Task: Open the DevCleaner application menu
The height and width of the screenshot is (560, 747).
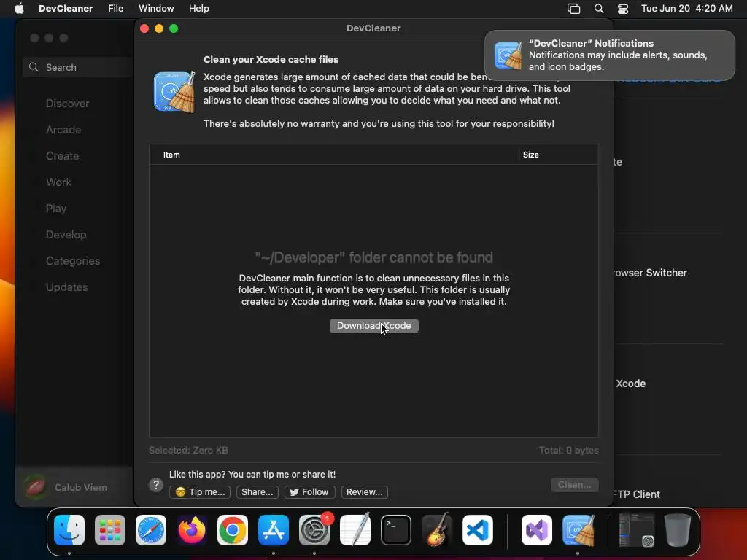Action: 66,9
